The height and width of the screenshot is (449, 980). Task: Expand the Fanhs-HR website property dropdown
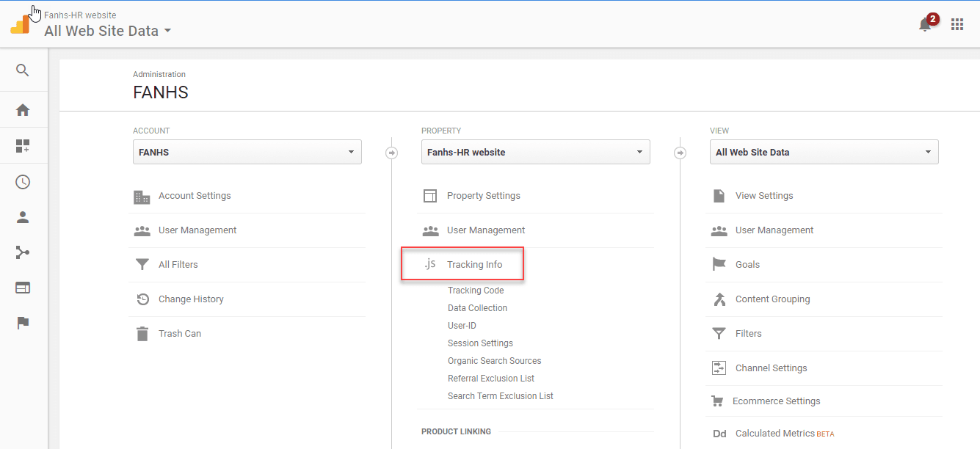pyautogui.click(x=535, y=152)
